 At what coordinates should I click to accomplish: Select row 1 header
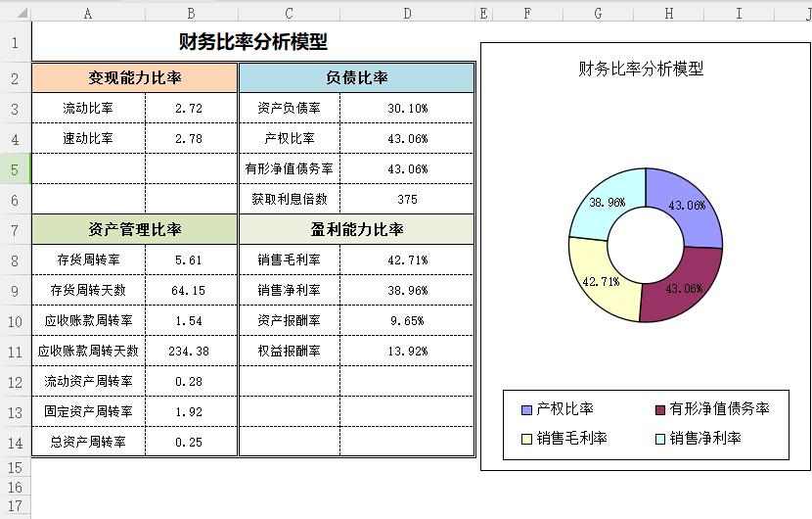coord(15,42)
